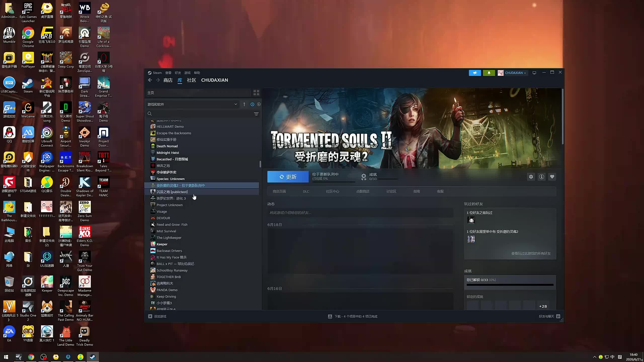Screen dimensions: 644x362
Task: View all friends who played this game
Action: tap(531, 253)
